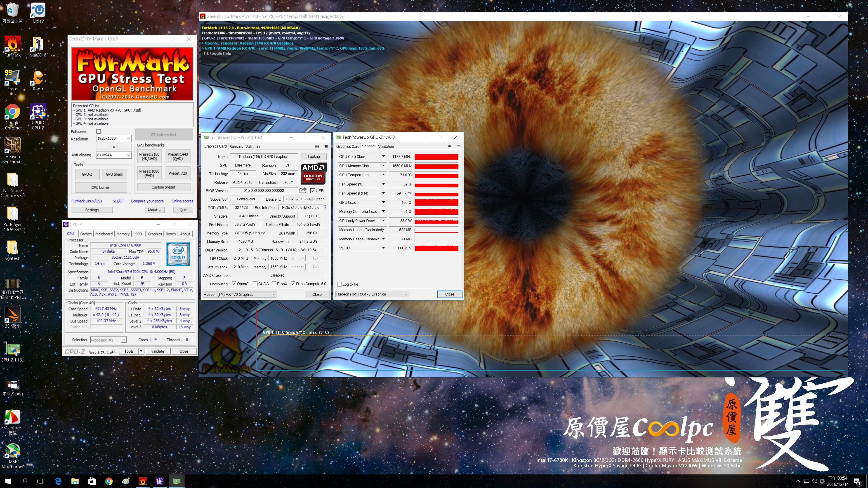Open the MSI Afterburner desktop shortcut
This screenshot has height=488, width=868.
(12, 456)
